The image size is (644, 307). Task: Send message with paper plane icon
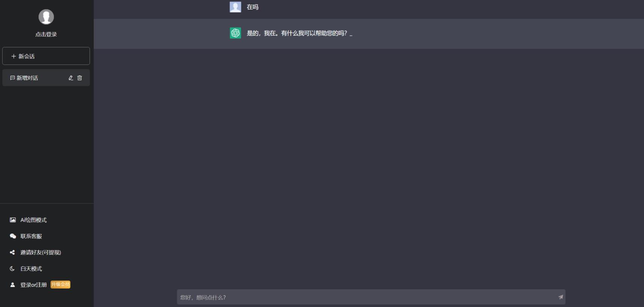[x=561, y=297]
